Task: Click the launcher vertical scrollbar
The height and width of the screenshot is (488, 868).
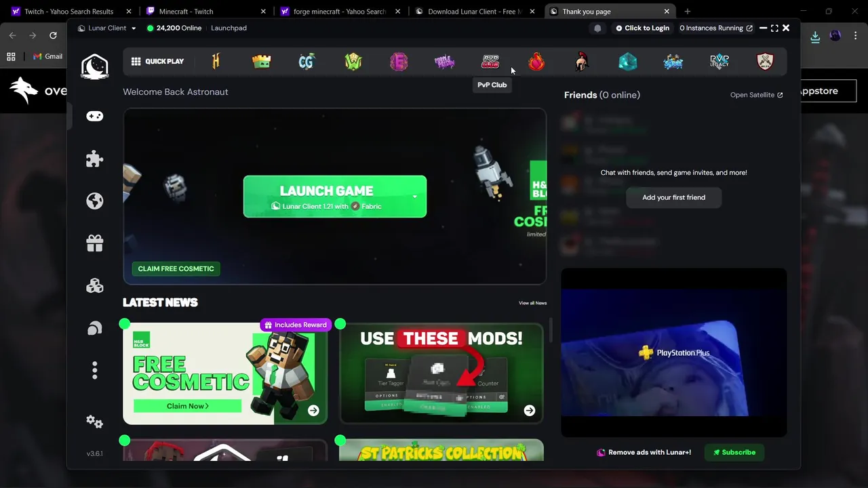Action: [551, 331]
